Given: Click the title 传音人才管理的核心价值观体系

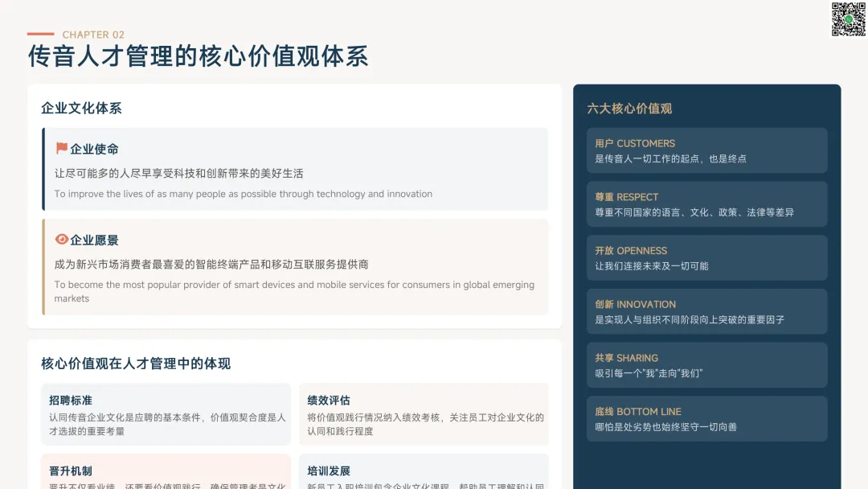Looking at the screenshot, I should pos(199,56).
